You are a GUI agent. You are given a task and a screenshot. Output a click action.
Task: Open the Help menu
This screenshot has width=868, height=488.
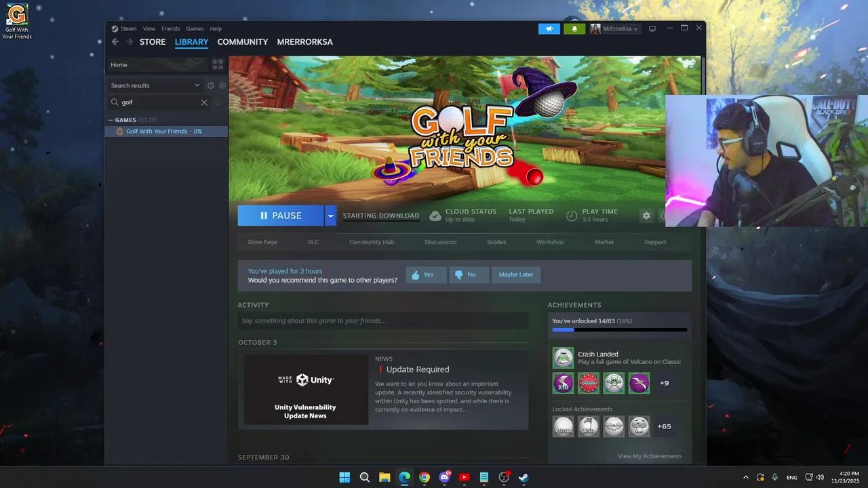tap(216, 29)
